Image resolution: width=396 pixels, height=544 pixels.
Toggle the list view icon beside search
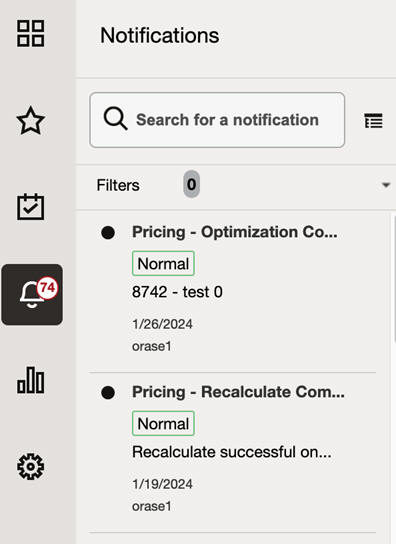click(374, 120)
